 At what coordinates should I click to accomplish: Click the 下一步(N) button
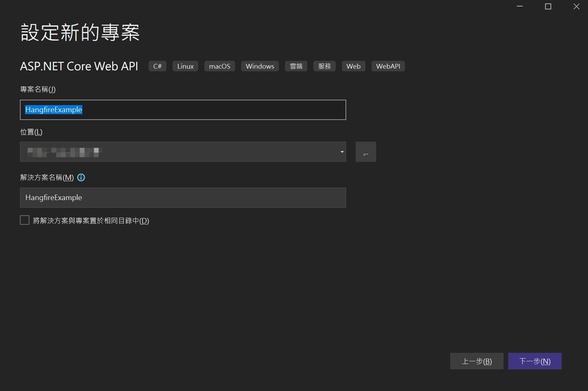coord(534,360)
